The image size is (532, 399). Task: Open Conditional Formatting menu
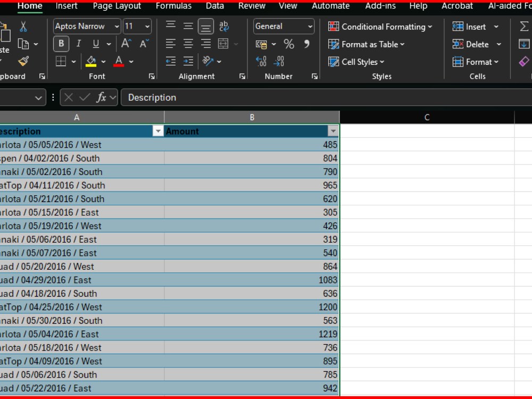click(380, 27)
